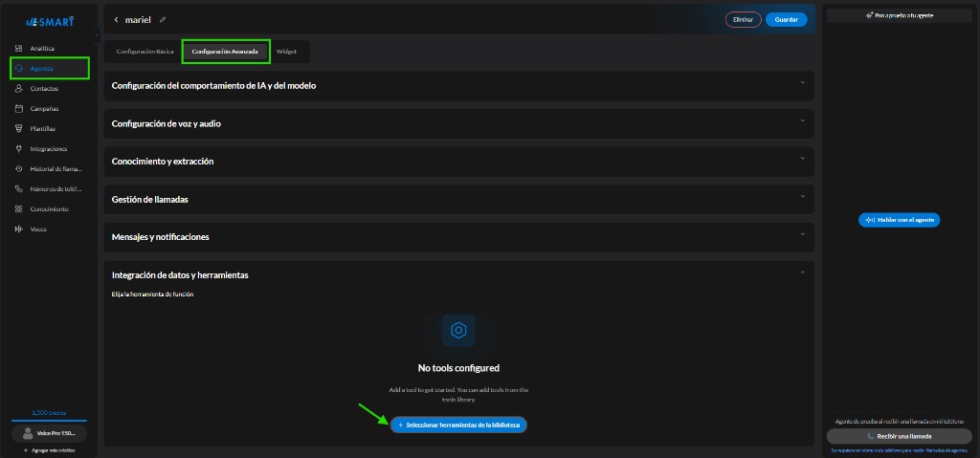Collapse Integración de datos y herramientas section
Viewport: 980px width, 458px height.
click(x=803, y=272)
